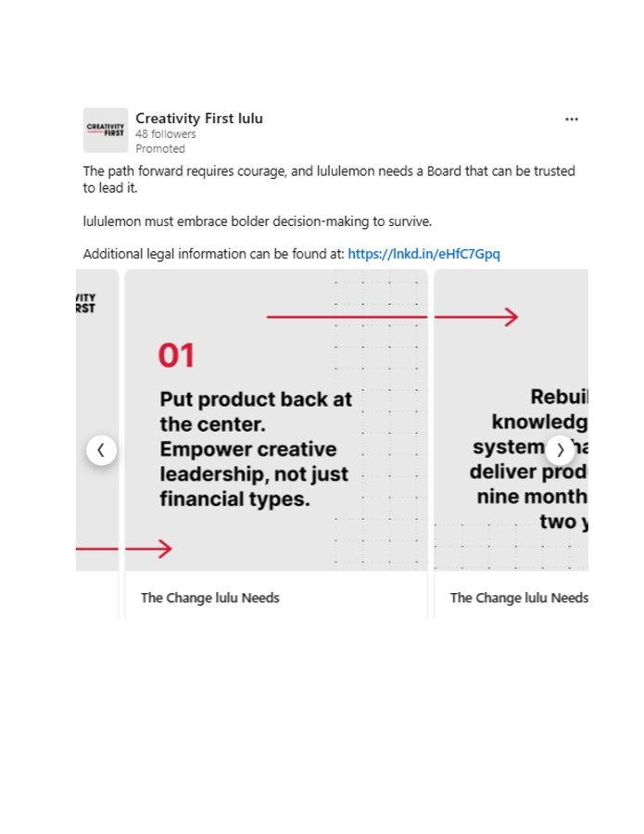
Task: Click first card's "The Change lulu Needs" caption
Action: click(210, 598)
